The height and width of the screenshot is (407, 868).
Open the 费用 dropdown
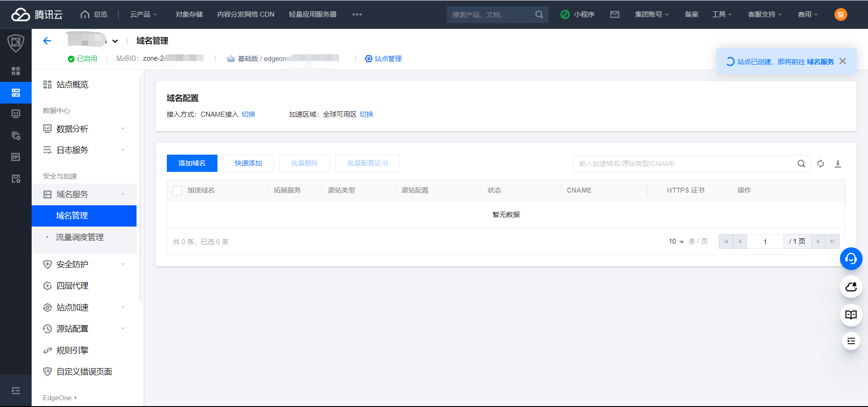[x=807, y=14]
